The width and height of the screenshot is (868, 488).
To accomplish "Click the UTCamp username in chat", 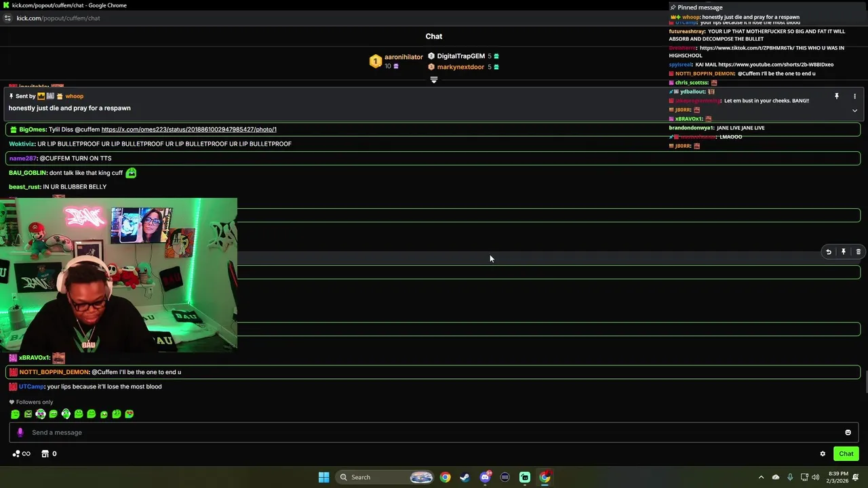I will (x=31, y=386).
